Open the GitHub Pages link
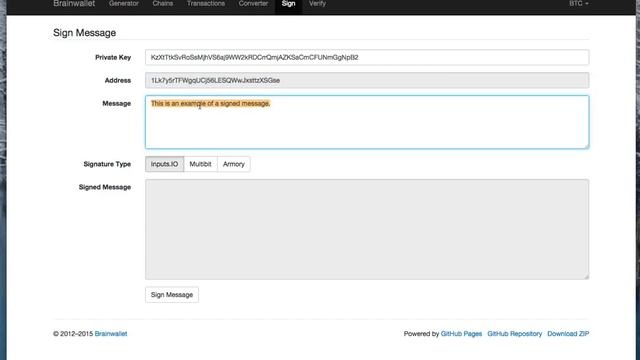The height and width of the screenshot is (360, 640). (461, 334)
